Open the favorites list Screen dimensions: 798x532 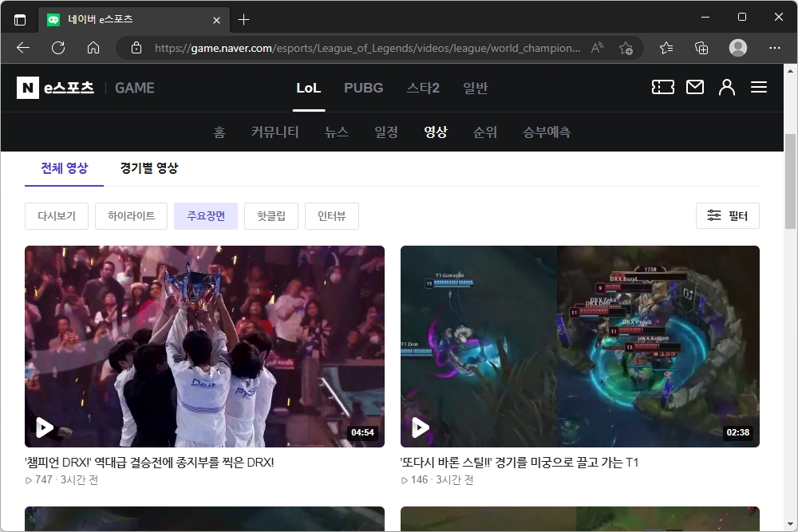(x=666, y=48)
